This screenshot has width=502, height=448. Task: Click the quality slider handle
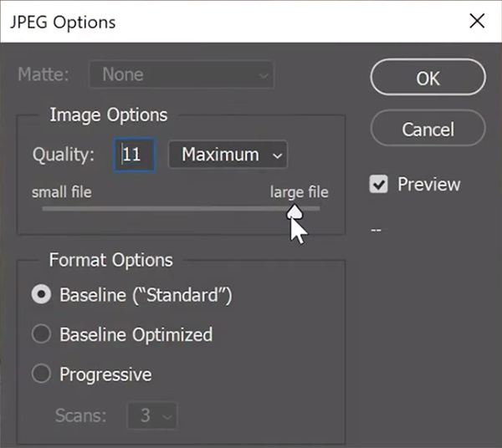pos(295,212)
